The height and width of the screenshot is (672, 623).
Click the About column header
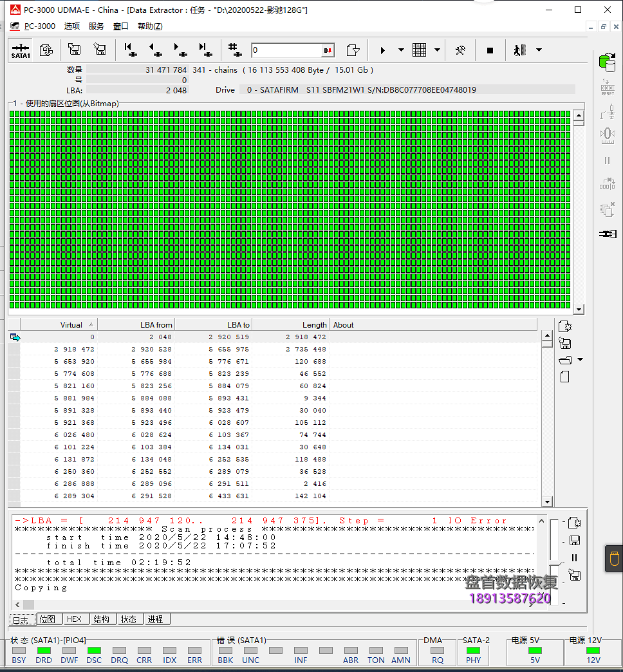433,325
